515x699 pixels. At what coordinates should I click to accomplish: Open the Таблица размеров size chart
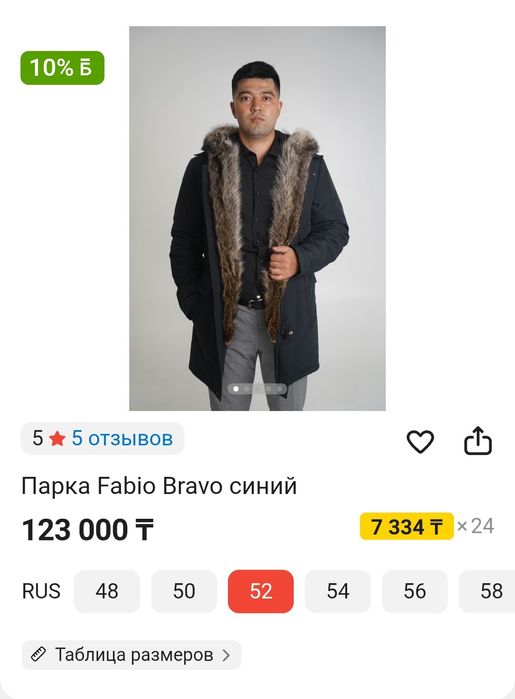pos(132,655)
